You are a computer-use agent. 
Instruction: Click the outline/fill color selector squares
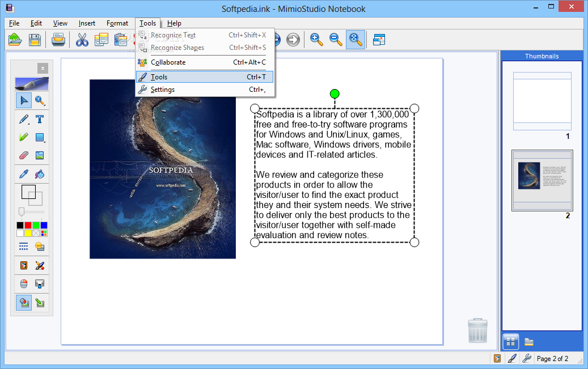(x=32, y=195)
